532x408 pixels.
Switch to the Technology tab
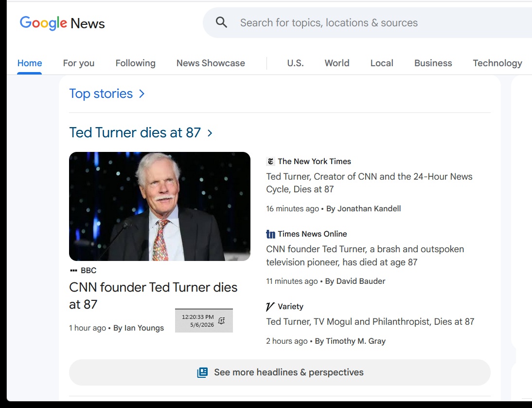(497, 63)
